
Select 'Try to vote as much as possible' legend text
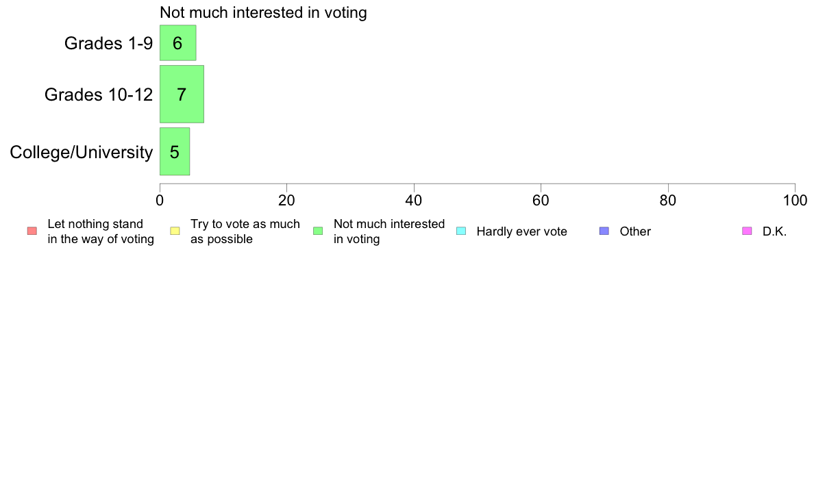pyautogui.click(x=245, y=231)
